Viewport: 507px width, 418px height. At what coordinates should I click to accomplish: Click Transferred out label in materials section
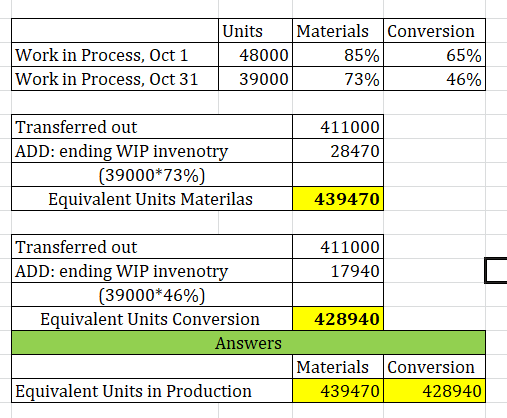152,127
